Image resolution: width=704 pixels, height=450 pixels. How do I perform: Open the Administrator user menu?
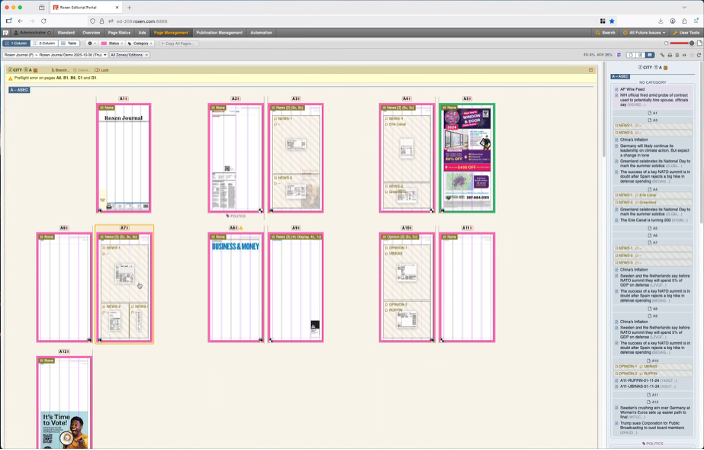click(x=32, y=32)
